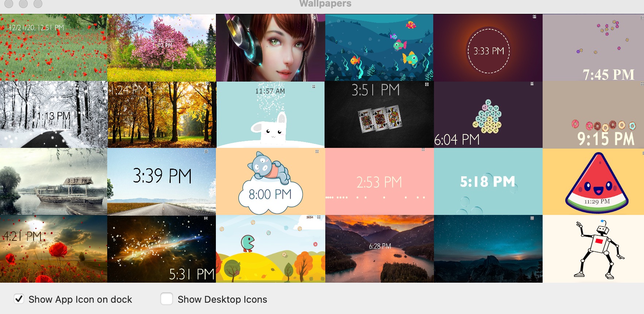This screenshot has height=314, width=644.
Task: Select the highway 3:39 PM wallpaper
Action: point(162,181)
